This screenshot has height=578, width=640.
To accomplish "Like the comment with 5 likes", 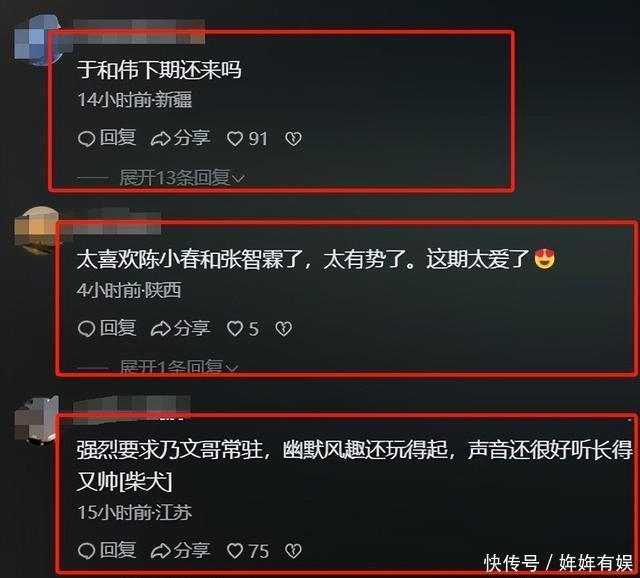I will tap(243, 329).
